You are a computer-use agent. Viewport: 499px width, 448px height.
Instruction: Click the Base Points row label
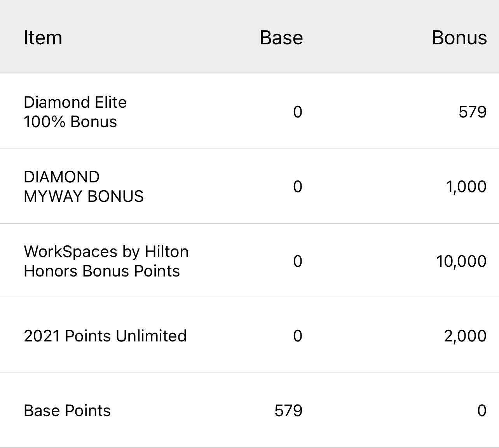(67, 411)
